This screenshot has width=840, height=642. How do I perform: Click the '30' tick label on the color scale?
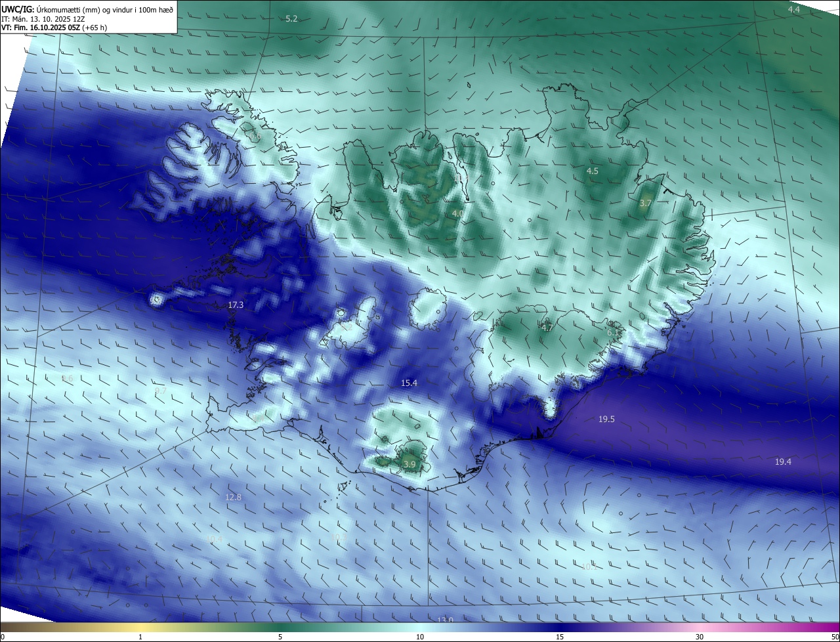click(x=700, y=637)
